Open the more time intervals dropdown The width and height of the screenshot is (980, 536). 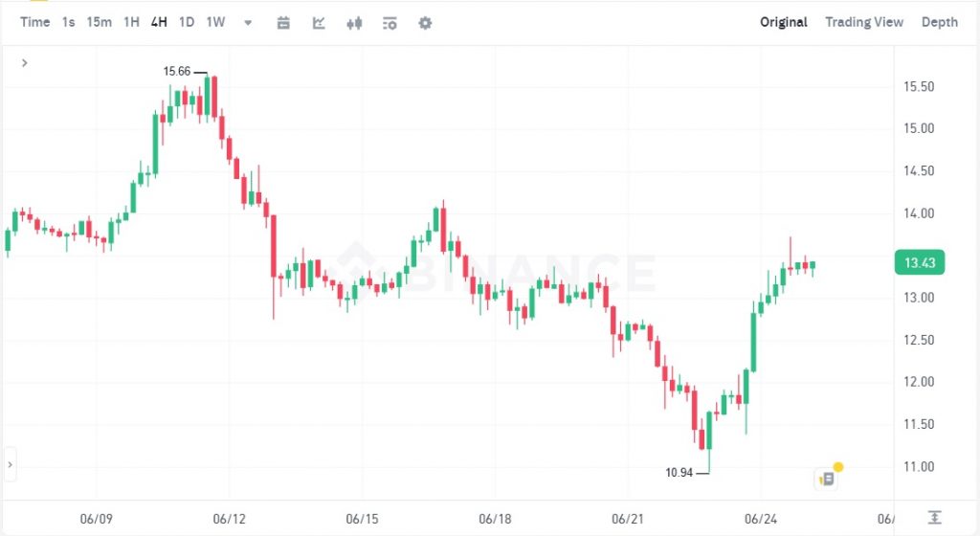(248, 23)
